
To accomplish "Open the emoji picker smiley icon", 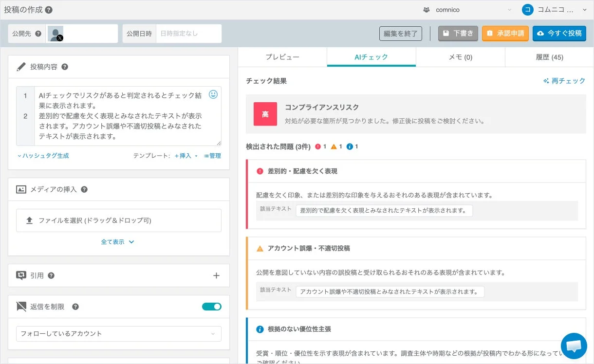I will pos(213,94).
